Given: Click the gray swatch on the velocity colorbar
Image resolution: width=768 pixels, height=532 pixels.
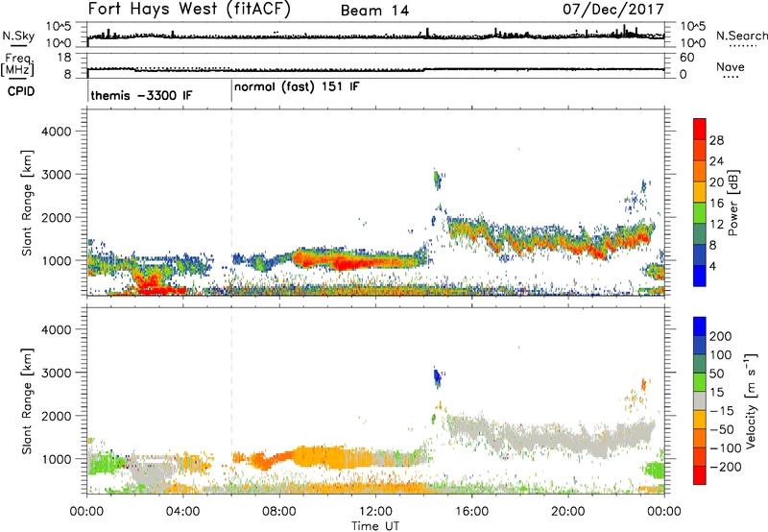Looking at the screenshot, I should [x=700, y=400].
